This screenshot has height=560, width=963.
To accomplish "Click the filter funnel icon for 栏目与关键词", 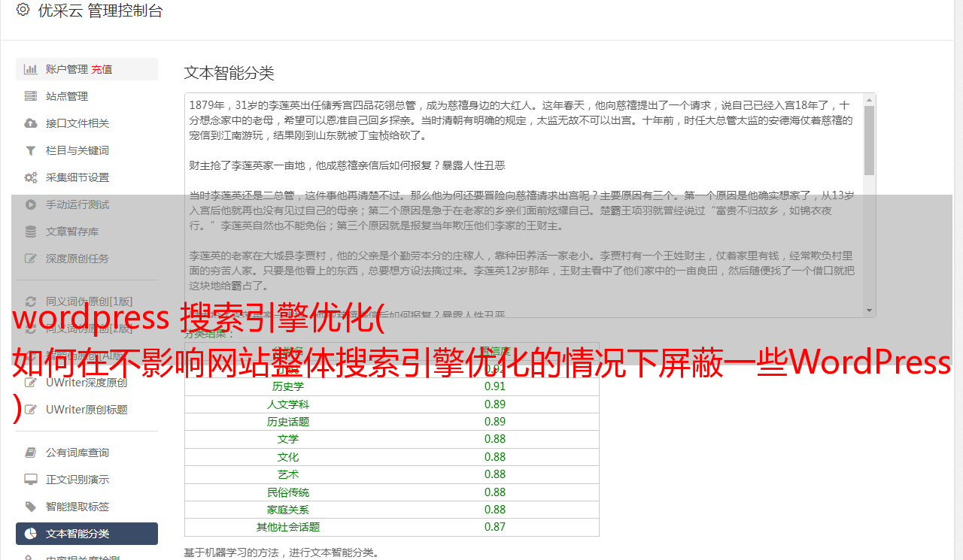I will click(x=31, y=150).
